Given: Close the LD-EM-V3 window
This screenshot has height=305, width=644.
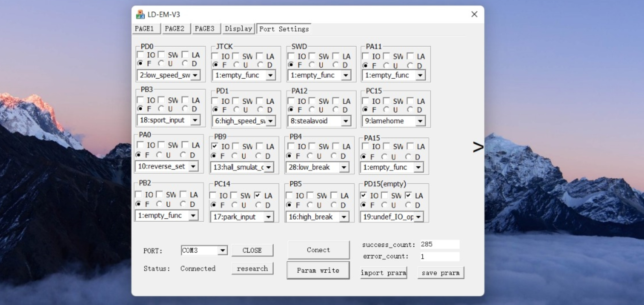Looking at the screenshot, I should point(474,14).
